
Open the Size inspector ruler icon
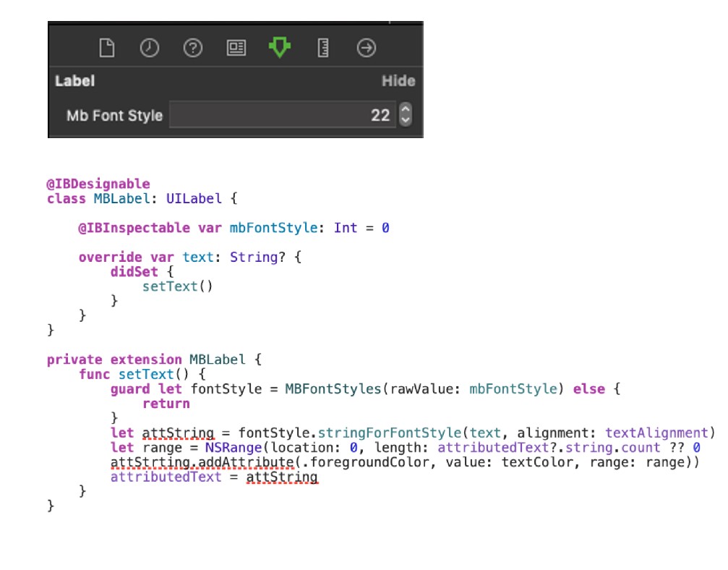[323, 48]
